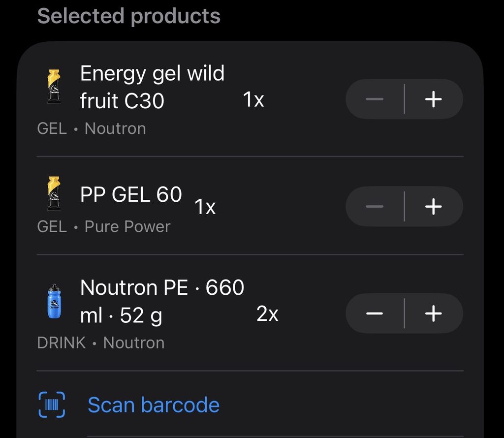Tap Energy gel wild fruit gel packet icon

tap(54, 86)
